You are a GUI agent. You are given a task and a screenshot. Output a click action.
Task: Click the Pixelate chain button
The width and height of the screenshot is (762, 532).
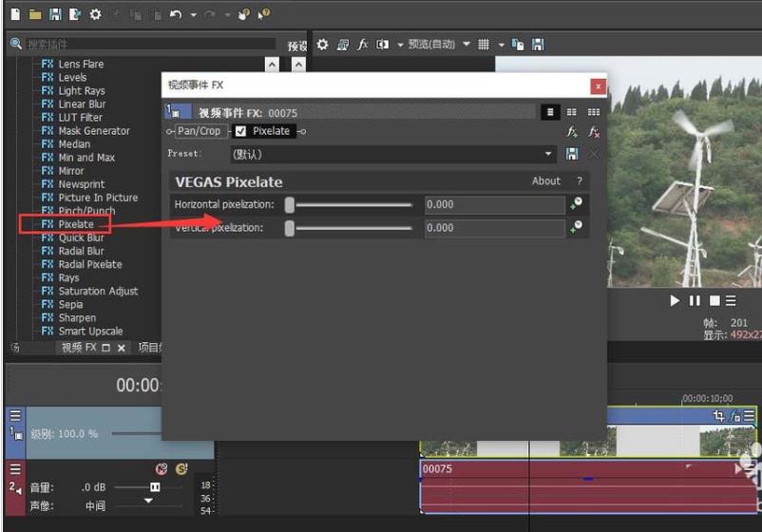click(271, 131)
